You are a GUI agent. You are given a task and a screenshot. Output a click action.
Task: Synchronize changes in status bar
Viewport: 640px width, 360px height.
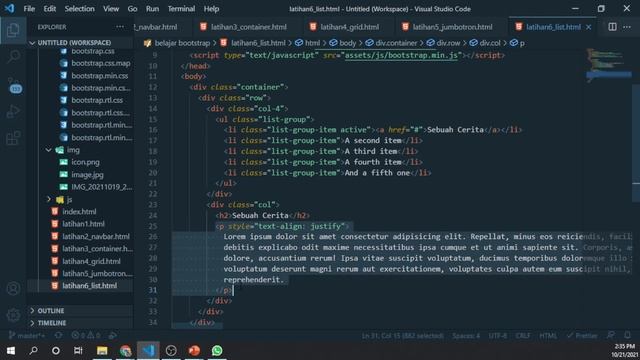click(x=58, y=336)
